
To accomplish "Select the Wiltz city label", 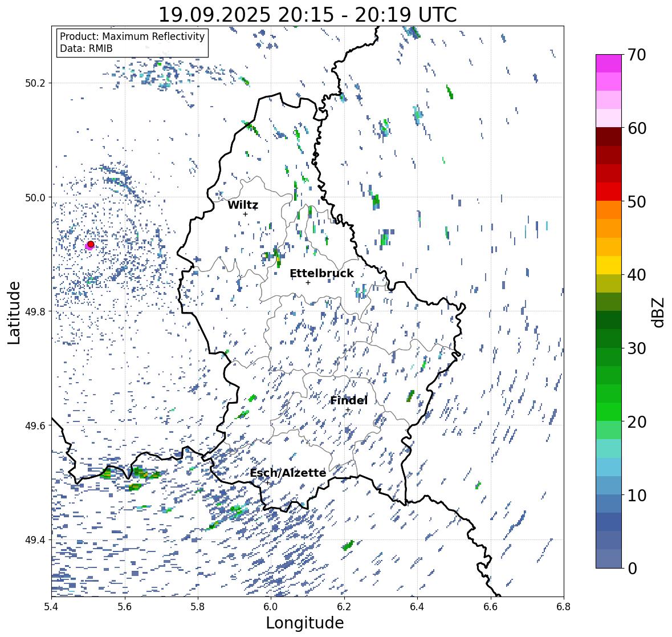I will (x=243, y=205).
